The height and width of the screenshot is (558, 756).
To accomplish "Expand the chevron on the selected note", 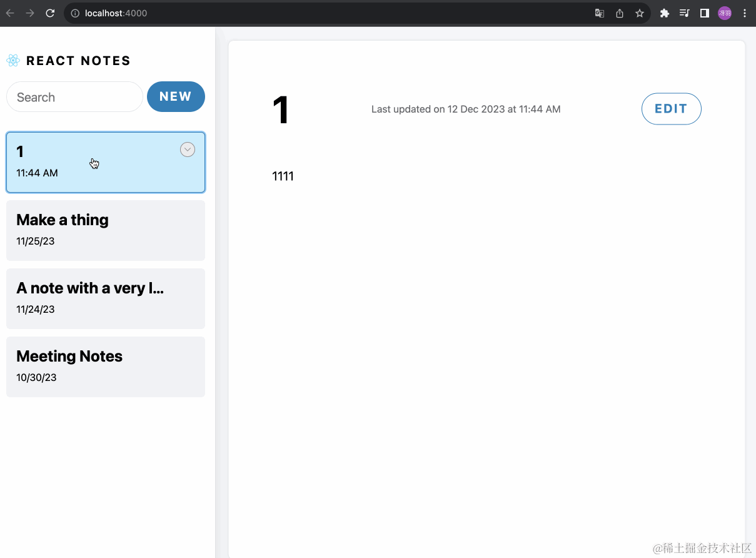I will point(187,149).
